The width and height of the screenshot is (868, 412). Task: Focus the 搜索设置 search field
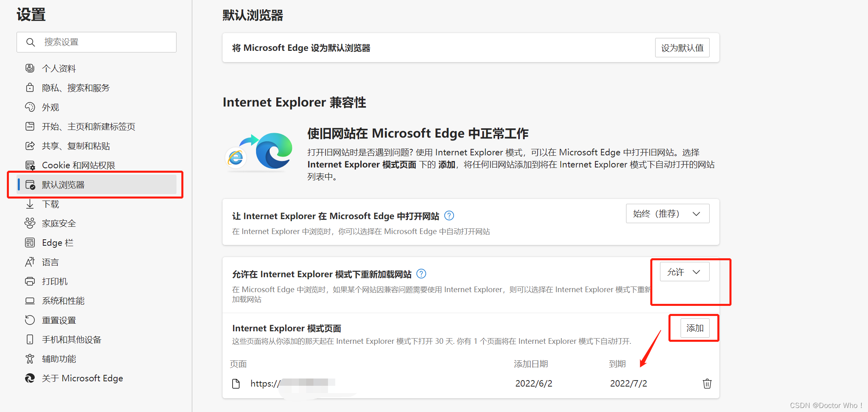click(97, 42)
